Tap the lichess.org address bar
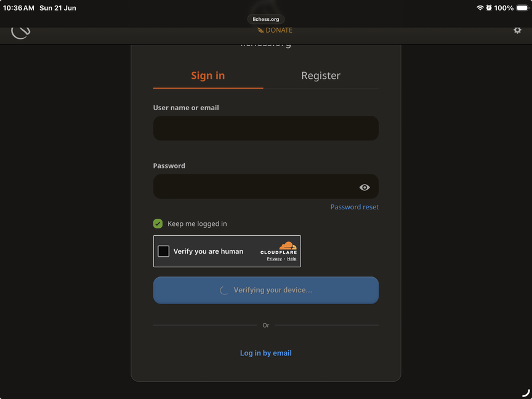 coord(265,19)
